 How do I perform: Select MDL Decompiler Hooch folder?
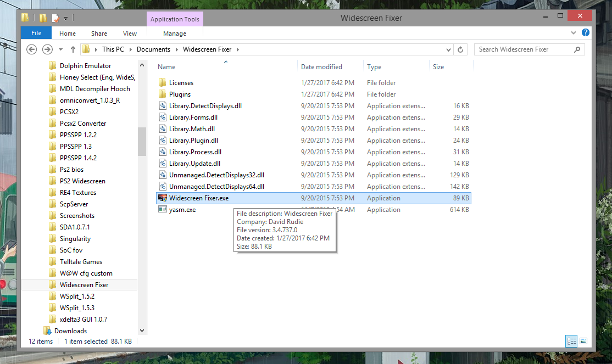tap(95, 88)
